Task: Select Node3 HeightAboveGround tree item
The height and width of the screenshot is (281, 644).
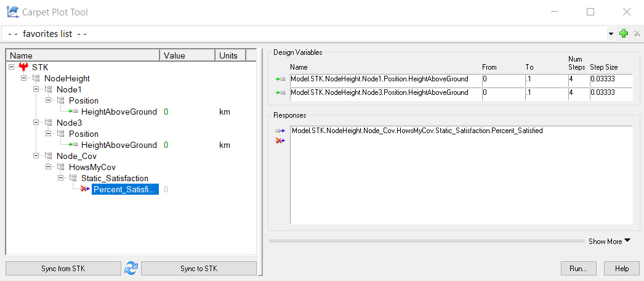Action: point(119,145)
